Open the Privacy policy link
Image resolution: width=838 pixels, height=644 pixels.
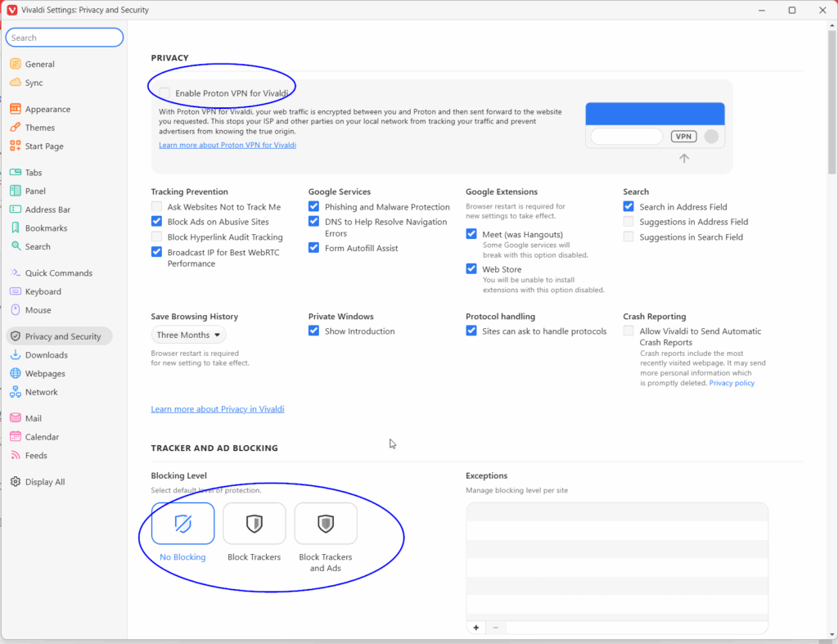tap(732, 383)
